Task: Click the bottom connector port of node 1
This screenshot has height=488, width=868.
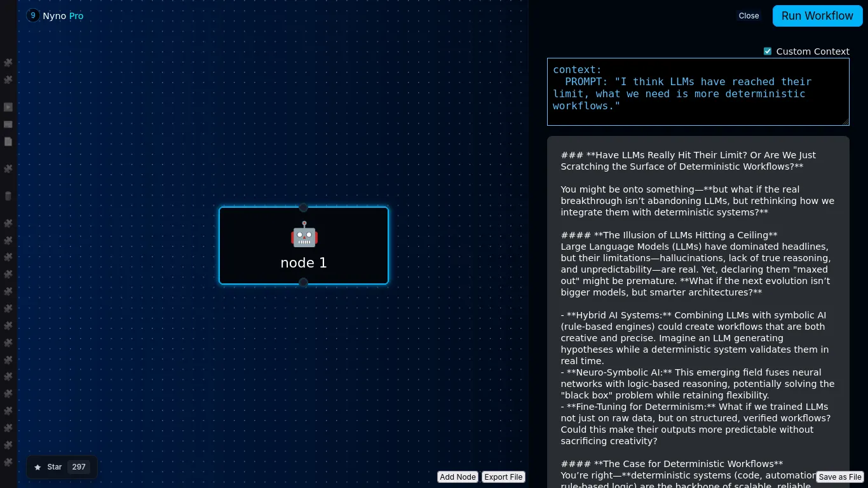Action: click(304, 283)
